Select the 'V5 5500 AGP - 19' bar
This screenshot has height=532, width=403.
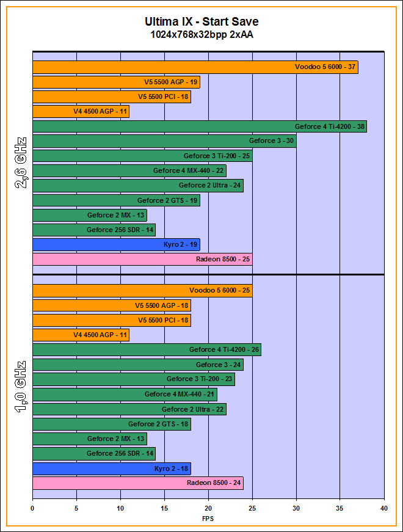(115, 82)
